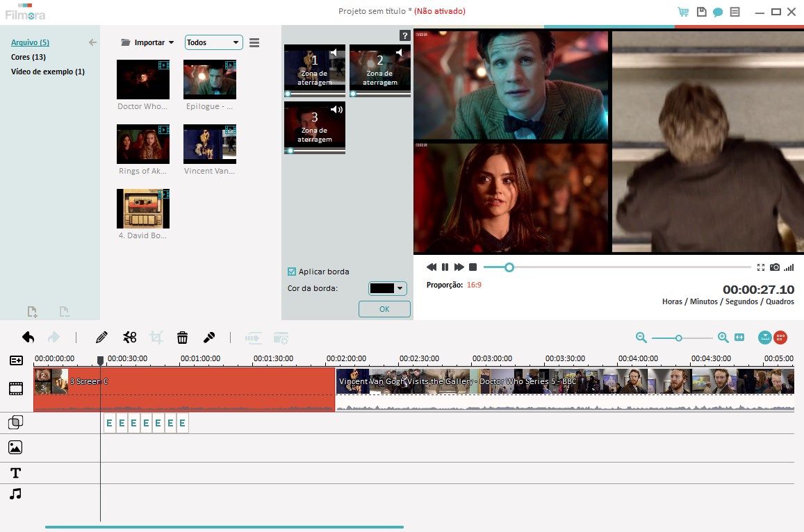Click the save project icon
Image resolution: width=804 pixels, height=532 pixels.
click(x=701, y=12)
